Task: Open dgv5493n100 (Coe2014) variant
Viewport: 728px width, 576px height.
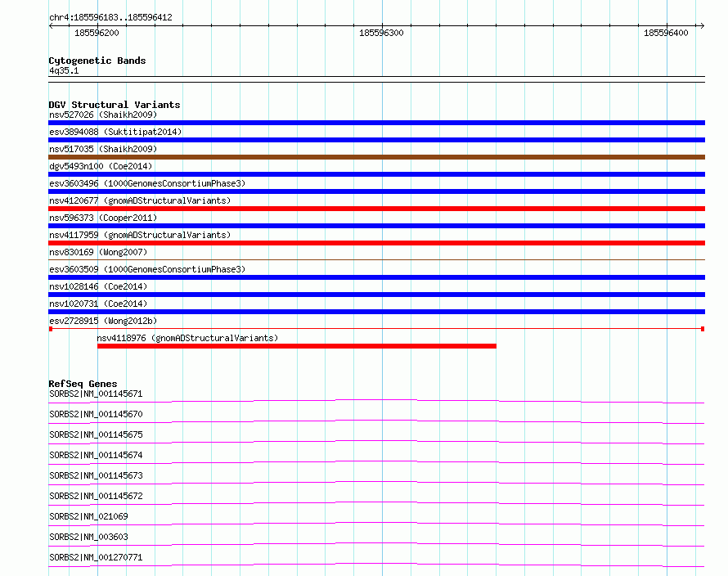Action: pyautogui.click(x=101, y=166)
